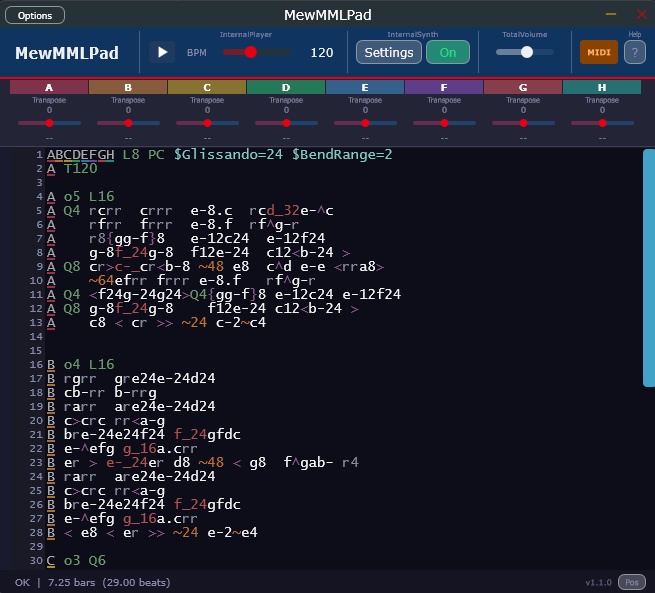Click the v1.1.0 version label
Image resolution: width=655 pixels, height=593 pixels.
click(x=598, y=582)
